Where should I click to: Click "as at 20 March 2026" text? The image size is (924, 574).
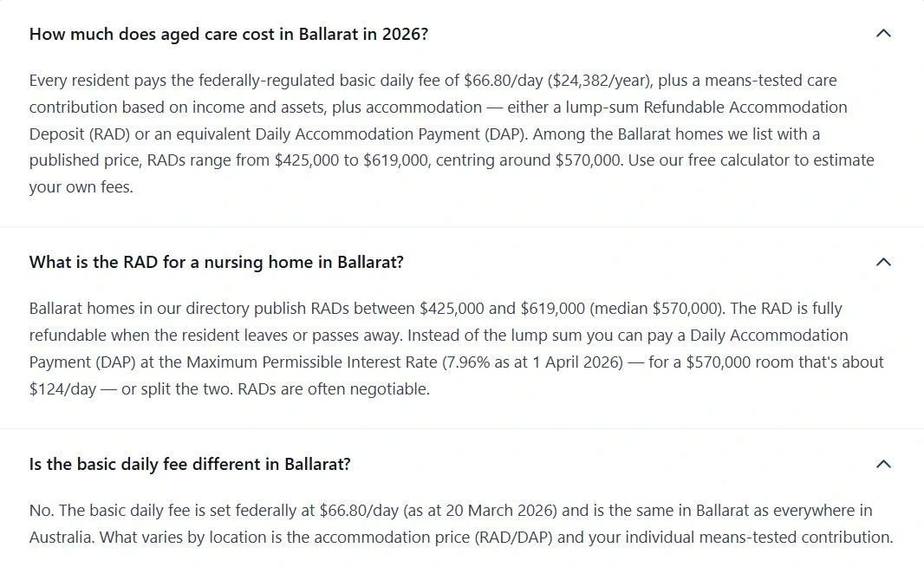pos(480,511)
